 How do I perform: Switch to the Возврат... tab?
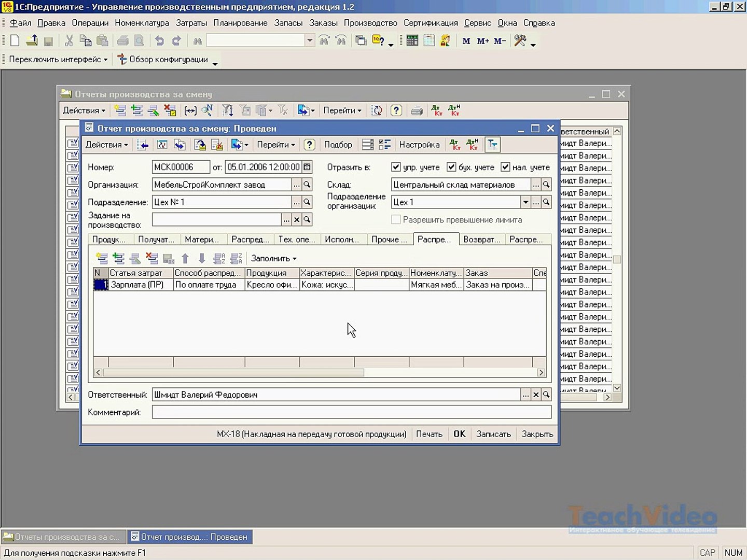pyautogui.click(x=482, y=240)
